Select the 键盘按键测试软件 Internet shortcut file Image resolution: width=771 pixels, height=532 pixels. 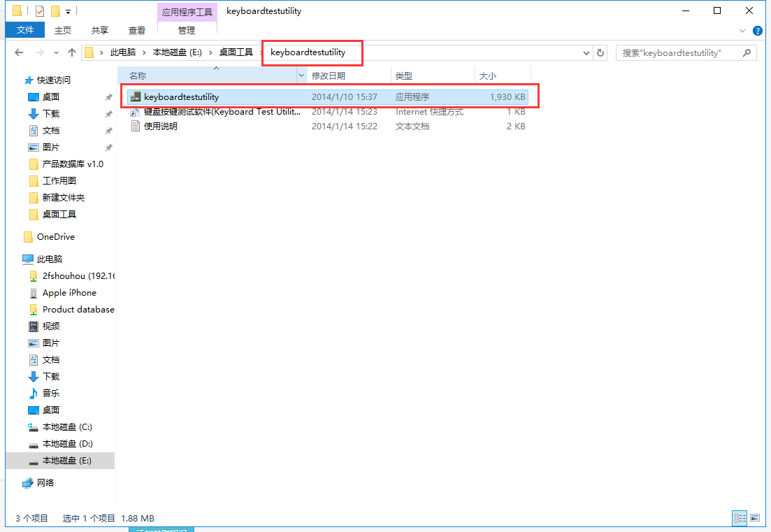point(328,112)
